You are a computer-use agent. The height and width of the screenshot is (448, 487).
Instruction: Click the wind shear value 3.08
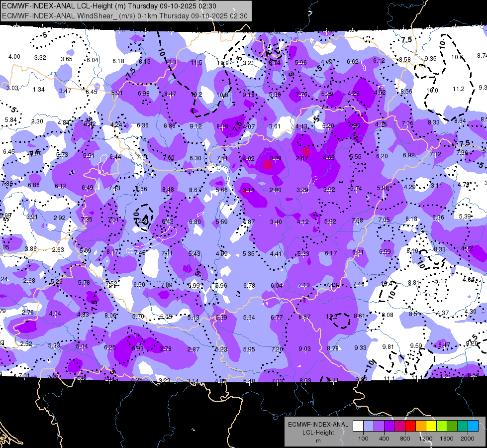point(275,158)
